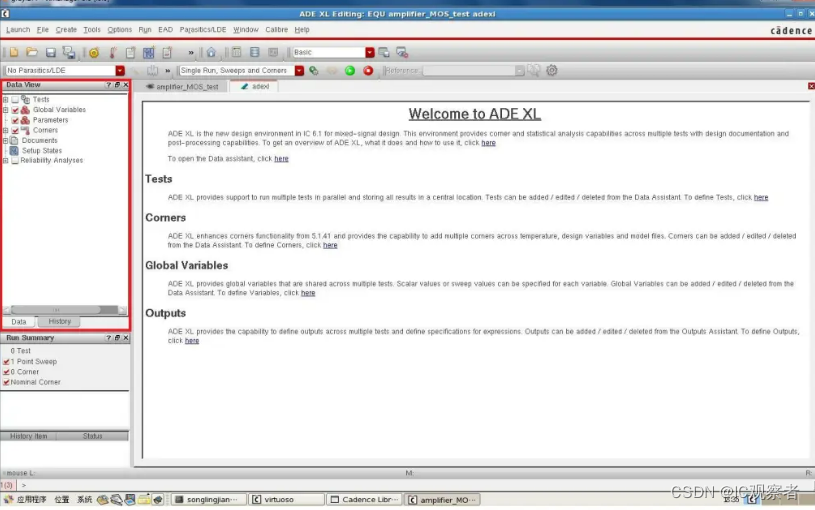Open the Calibre menu

click(x=277, y=30)
